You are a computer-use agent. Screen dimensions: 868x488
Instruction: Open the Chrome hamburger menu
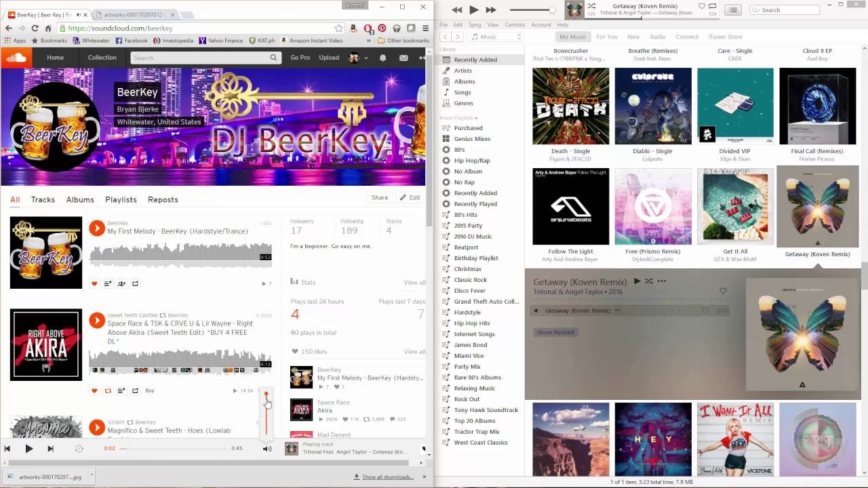pos(425,28)
